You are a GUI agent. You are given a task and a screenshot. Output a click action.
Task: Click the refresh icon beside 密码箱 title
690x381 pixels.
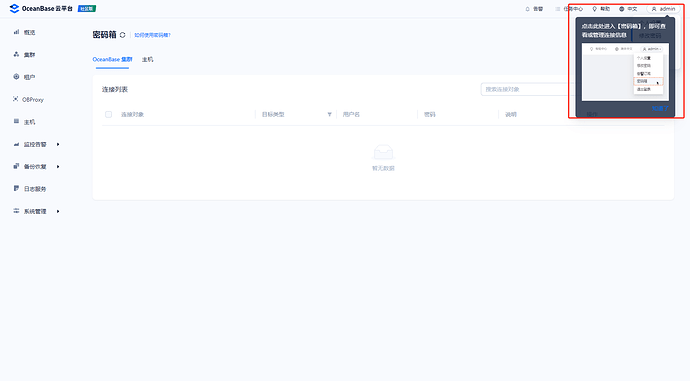(122, 35)
